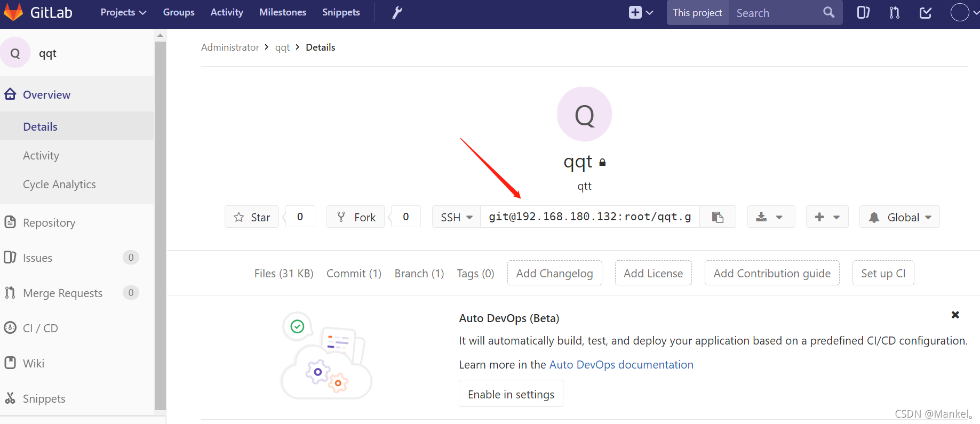The image size is (980, 424).
Task: Click the Merge Requests sidebar icon
Action: [10, 292]
